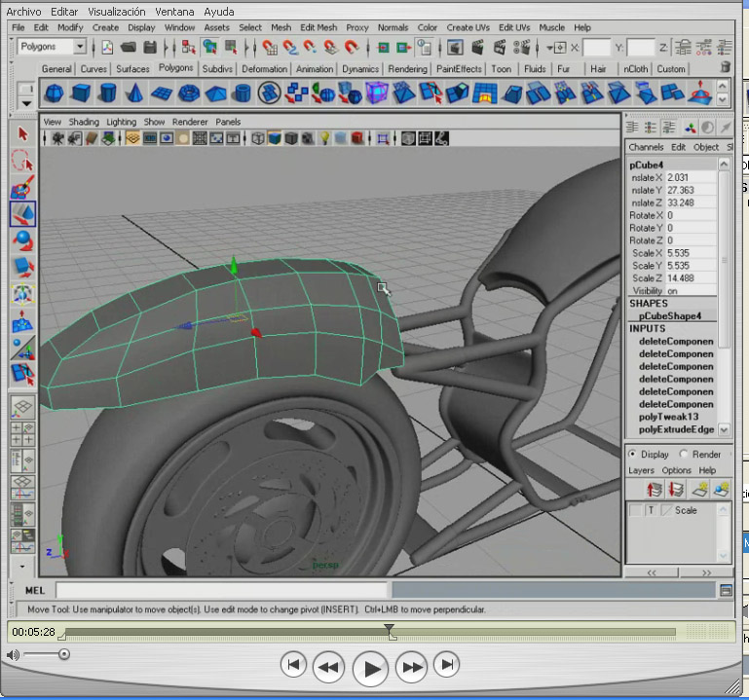Toggle the T display type of Scale layer
This screenshot has height=700, width=749.
(651, 510)
